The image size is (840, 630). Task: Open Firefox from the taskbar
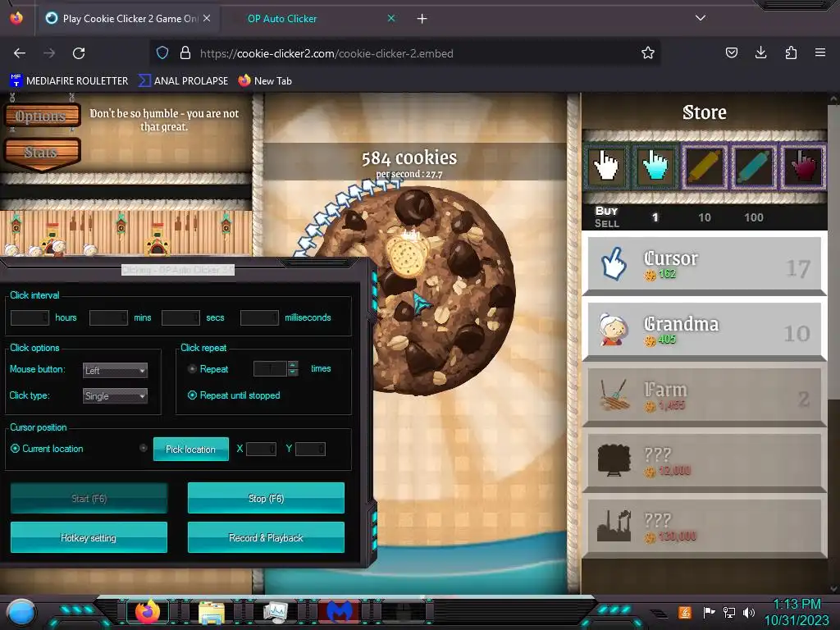point(148,612)
